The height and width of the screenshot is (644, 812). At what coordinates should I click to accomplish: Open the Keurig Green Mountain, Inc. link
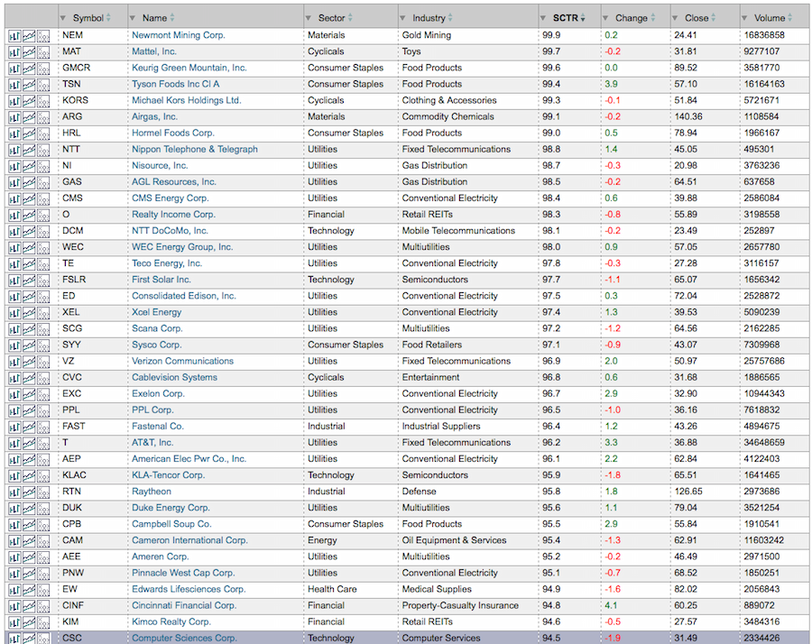click(x=189, y=68)
